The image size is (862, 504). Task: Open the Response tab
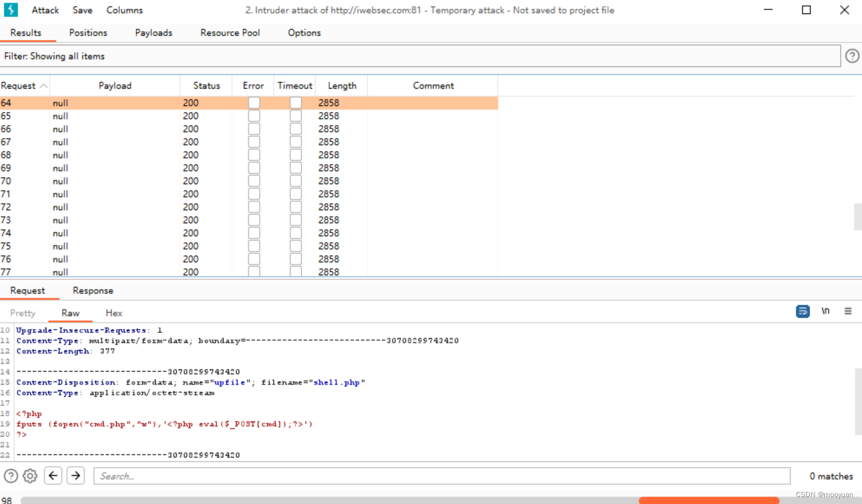pos(93,290)
